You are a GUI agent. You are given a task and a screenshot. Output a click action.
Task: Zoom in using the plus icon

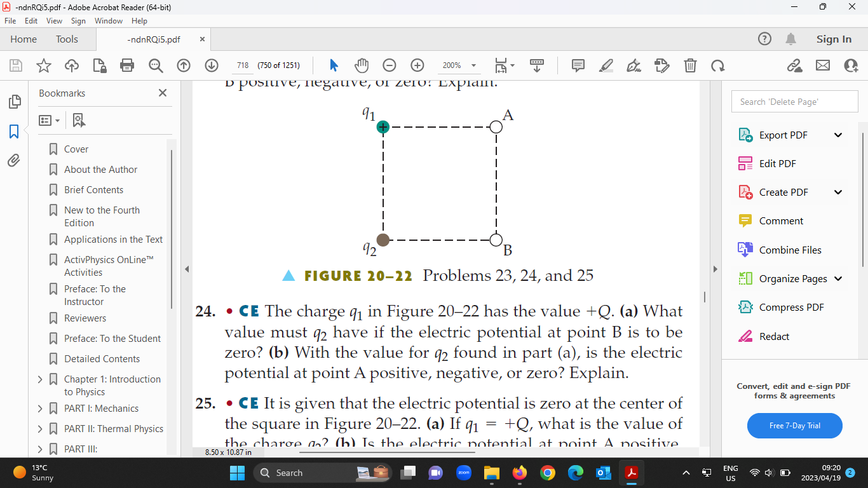pos(417,65)
